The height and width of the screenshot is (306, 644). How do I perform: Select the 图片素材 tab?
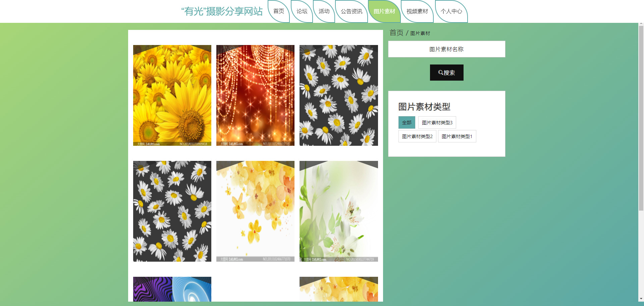tap(384, 11)
